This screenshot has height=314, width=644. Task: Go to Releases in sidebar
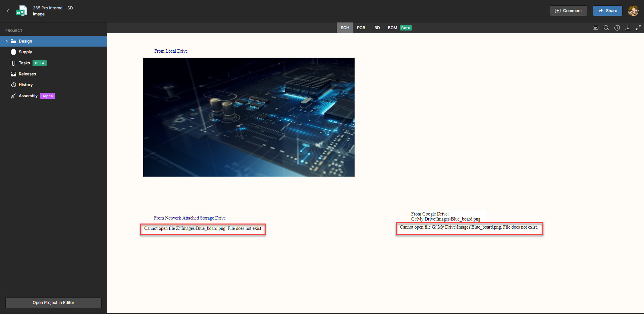point(27,74)
